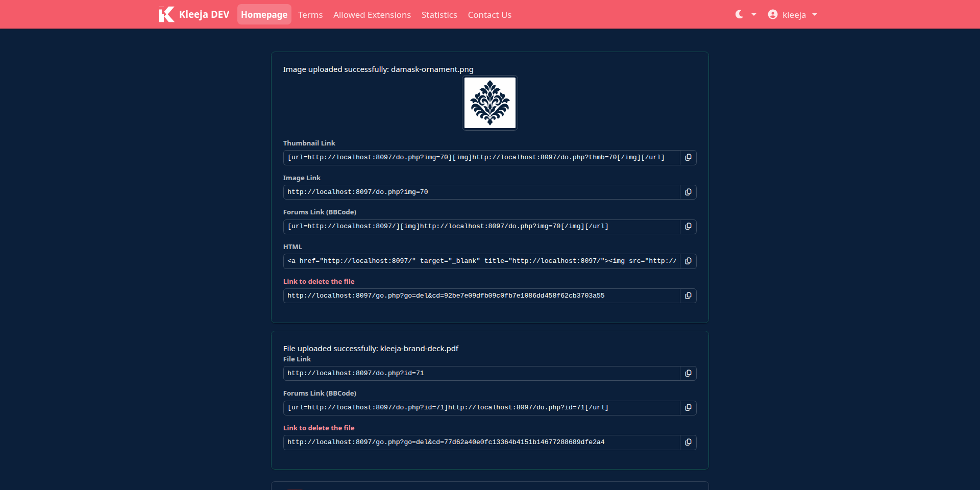Open the moon theme switcher
Image resolution: width=980 pixels, height=490 pixels.
tap(745, 14)
